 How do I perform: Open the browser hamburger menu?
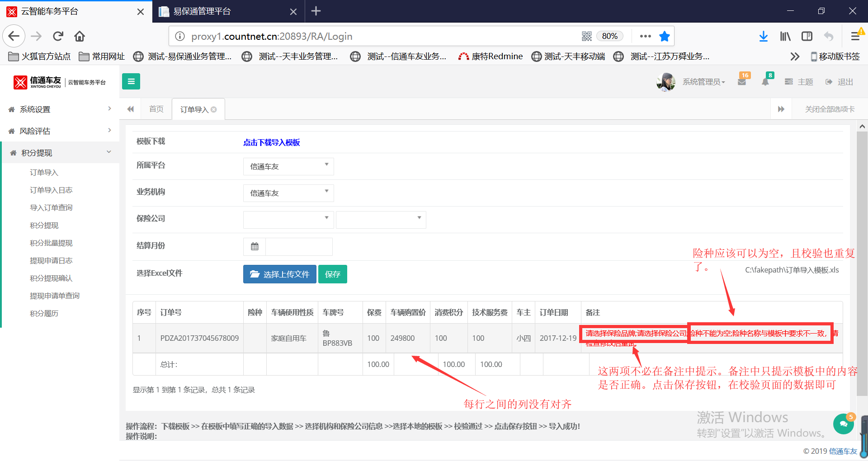(856, 36)
